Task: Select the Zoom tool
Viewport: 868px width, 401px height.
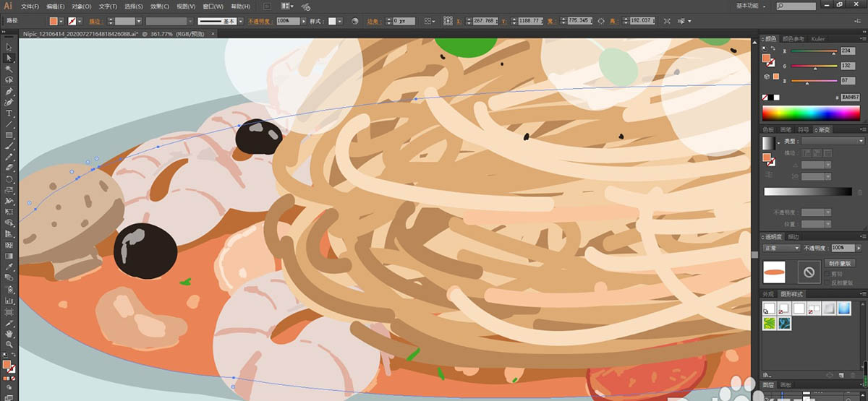Action: 9,345
